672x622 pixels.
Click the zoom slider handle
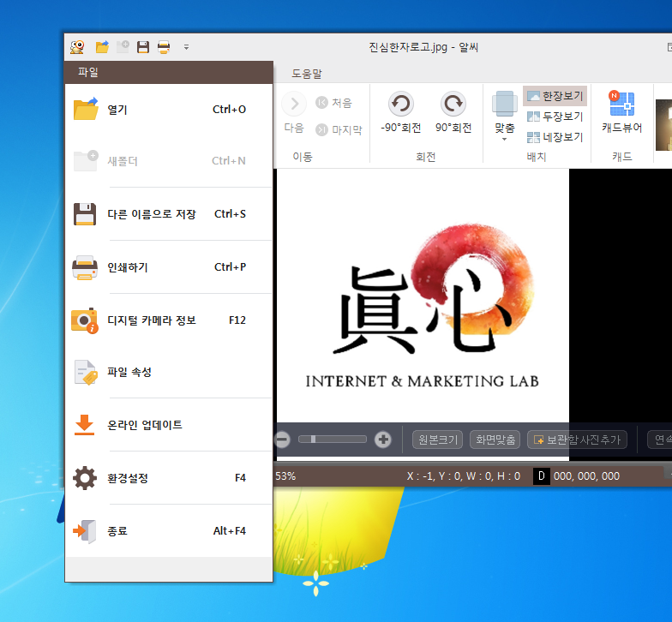314,439
